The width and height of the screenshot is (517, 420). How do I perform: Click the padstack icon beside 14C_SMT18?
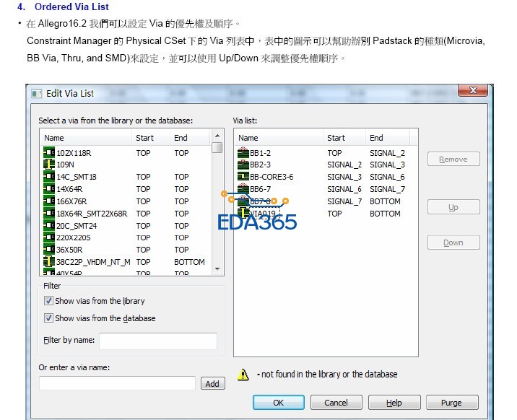pyautogui.click(x=49, y=177)
